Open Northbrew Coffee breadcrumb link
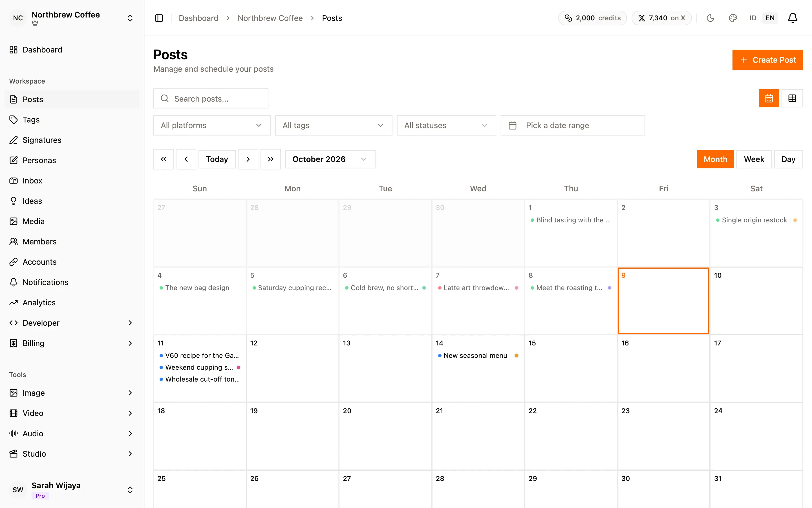812x508 pixels. click(270, 18)
